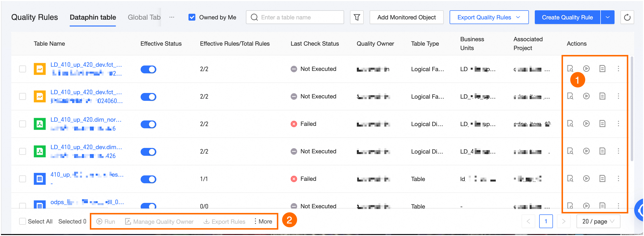Open the Create Quality Rule dropdown arrow

(x=607, y=17)
